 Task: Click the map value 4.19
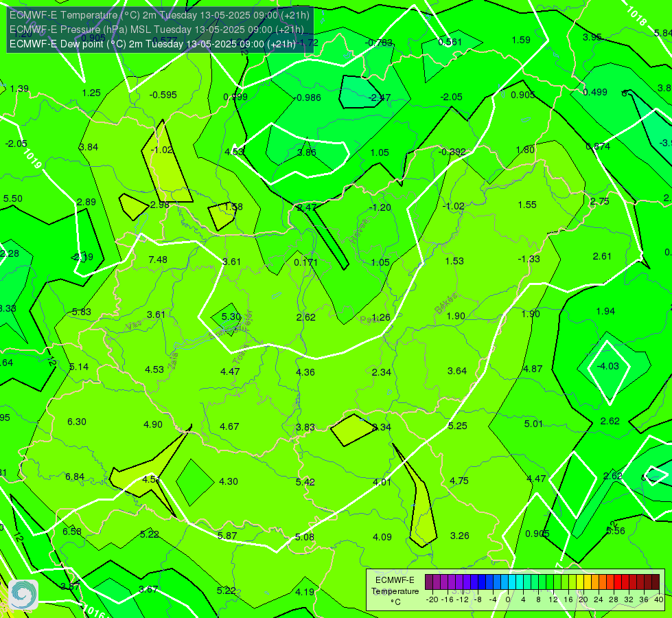pyautogui.click(x=305, y=593)
